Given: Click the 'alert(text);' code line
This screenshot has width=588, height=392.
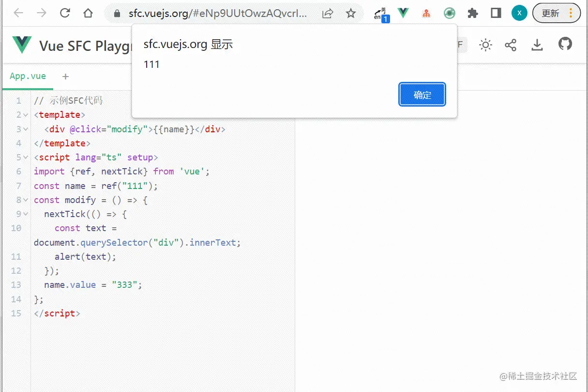Looking at the screenshot, I should tap(85, 257).
